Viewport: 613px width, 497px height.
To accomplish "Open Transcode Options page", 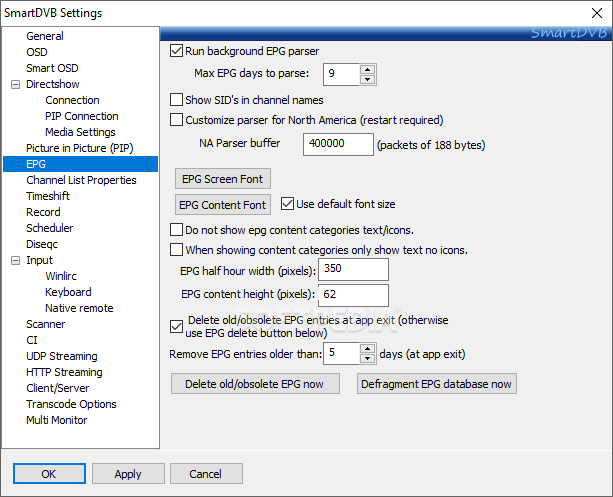I will click(71, 404).
